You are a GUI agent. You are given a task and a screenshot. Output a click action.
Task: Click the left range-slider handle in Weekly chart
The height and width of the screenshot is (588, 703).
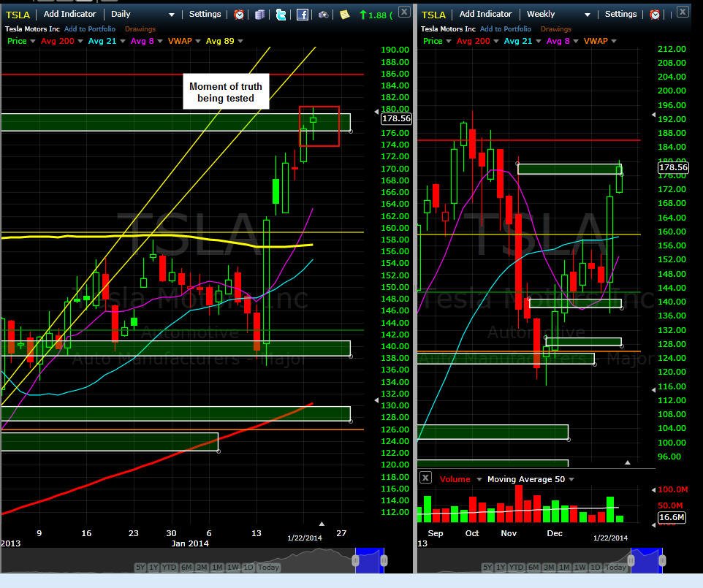631,560
